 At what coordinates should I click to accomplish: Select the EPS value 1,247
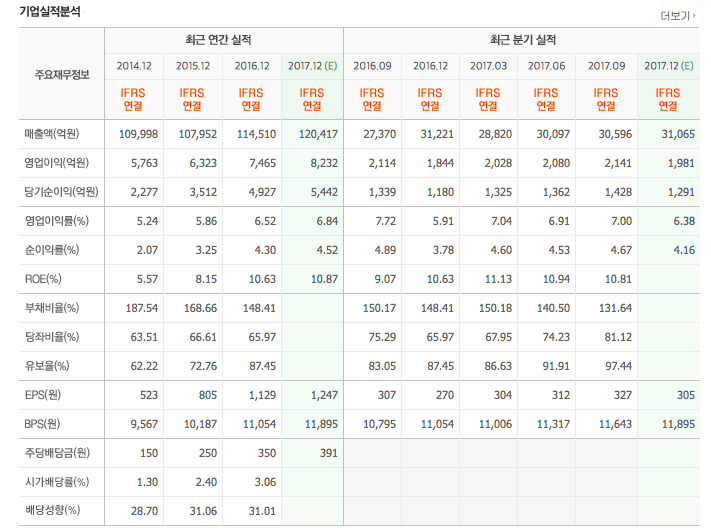[324, 395]
